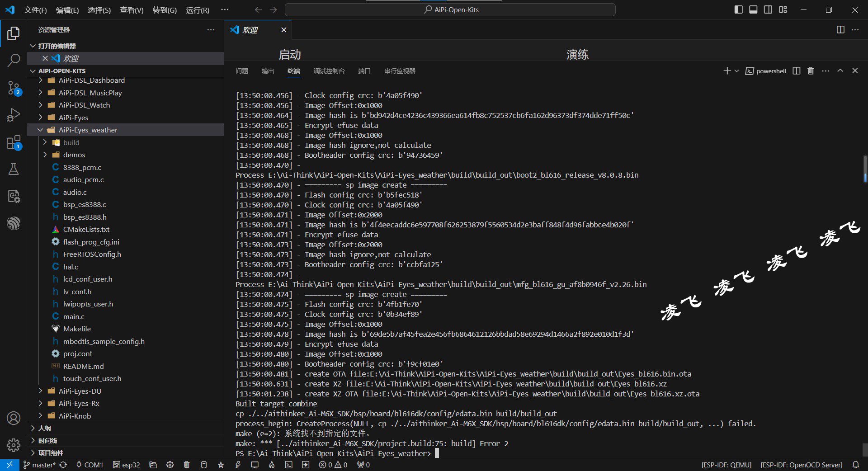Create a new terminal with plus icon
This screenshot has width=868, height=471.
[x=727, y=71]
